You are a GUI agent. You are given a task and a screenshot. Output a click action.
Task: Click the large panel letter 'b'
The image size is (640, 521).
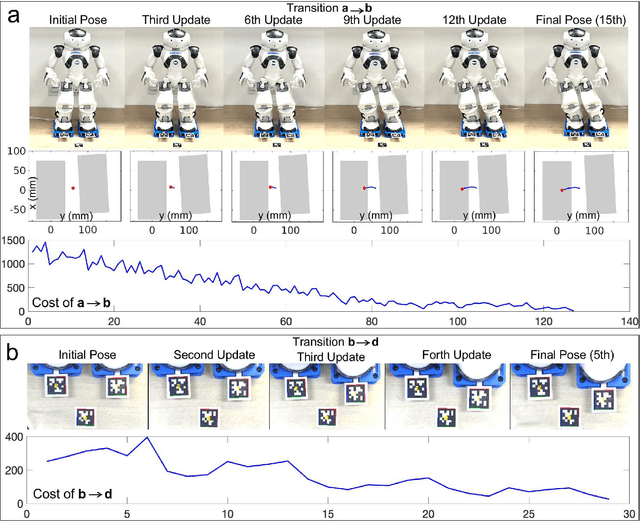tap(13, 353)
